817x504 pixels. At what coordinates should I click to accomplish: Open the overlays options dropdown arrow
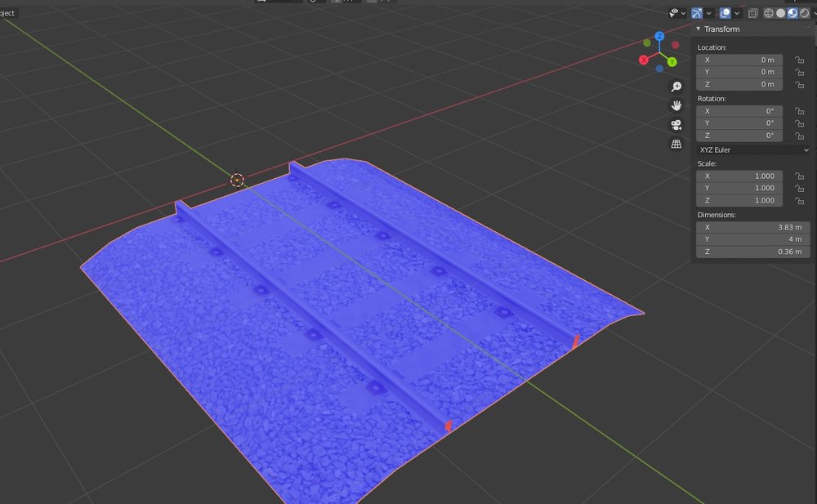tap(737, 13)
